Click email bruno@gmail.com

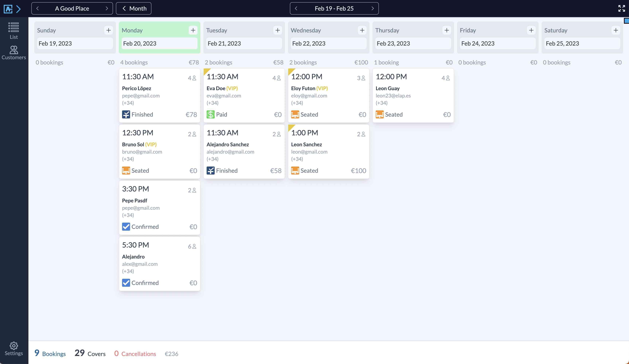[x=142, y=152]
